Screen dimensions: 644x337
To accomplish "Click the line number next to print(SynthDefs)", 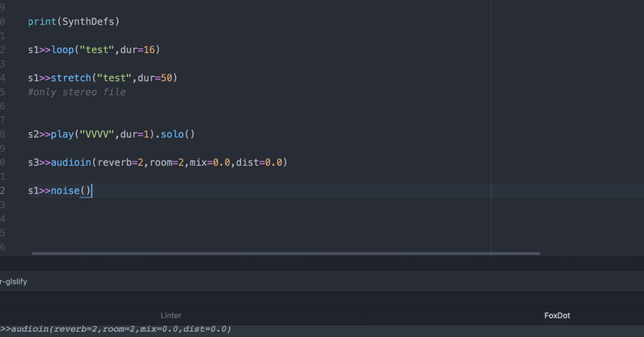I will click(x=4, y=21).
